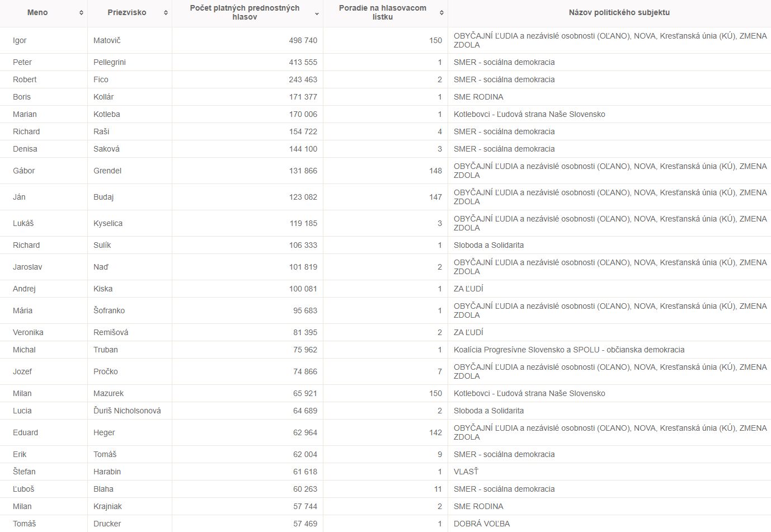
Task: Sort by the Priezvisko column arrows
Action: pyautogui.click(x=166, y=13)
